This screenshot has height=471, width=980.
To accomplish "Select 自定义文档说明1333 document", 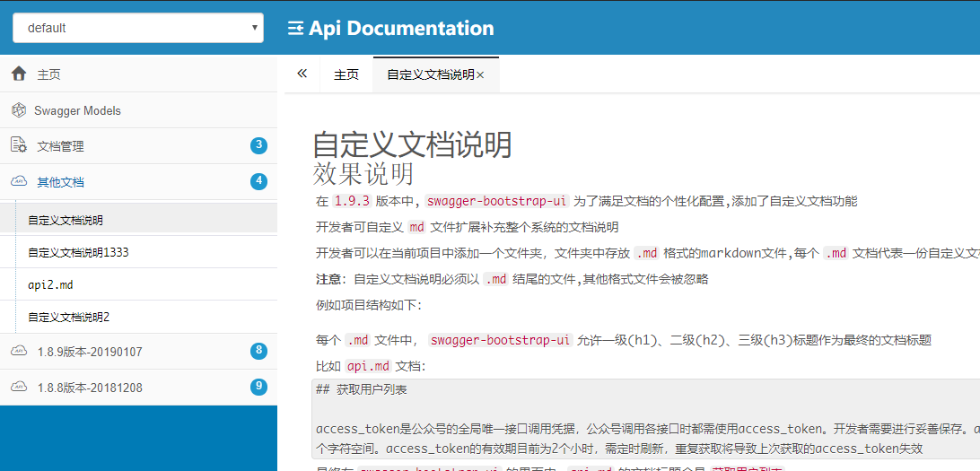I will 138,252.
